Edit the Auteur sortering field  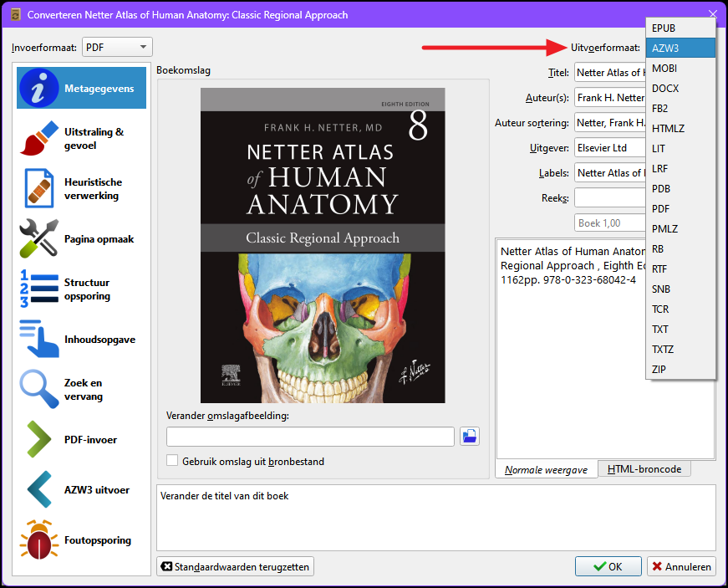610,123
